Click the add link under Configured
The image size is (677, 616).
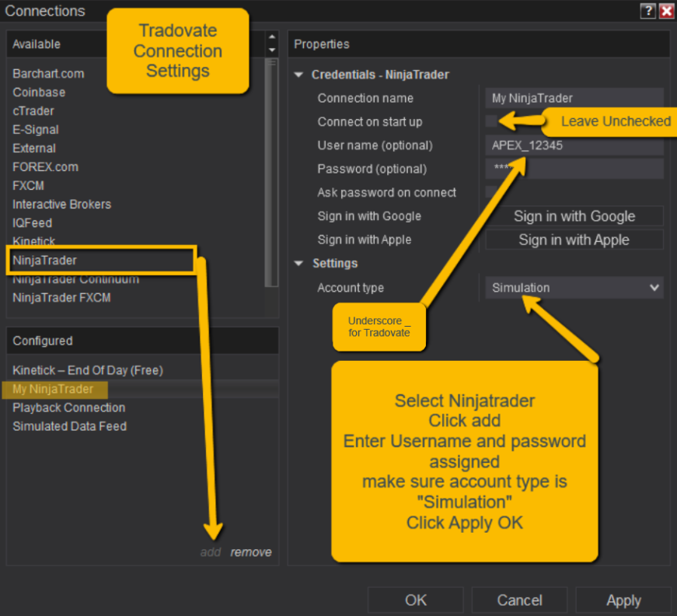coord(211,552)
